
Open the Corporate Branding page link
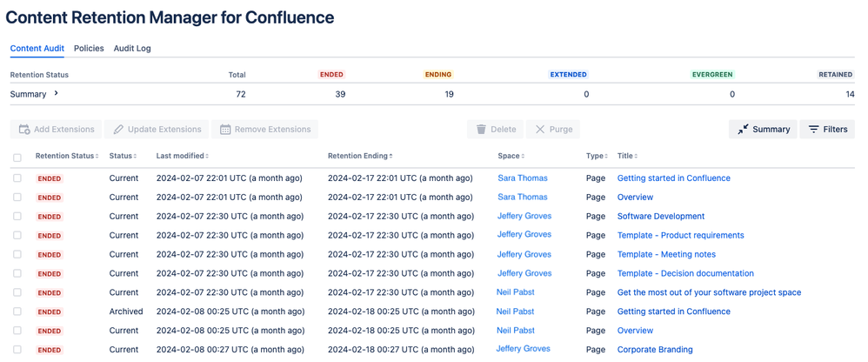click(x=655, y=350)
